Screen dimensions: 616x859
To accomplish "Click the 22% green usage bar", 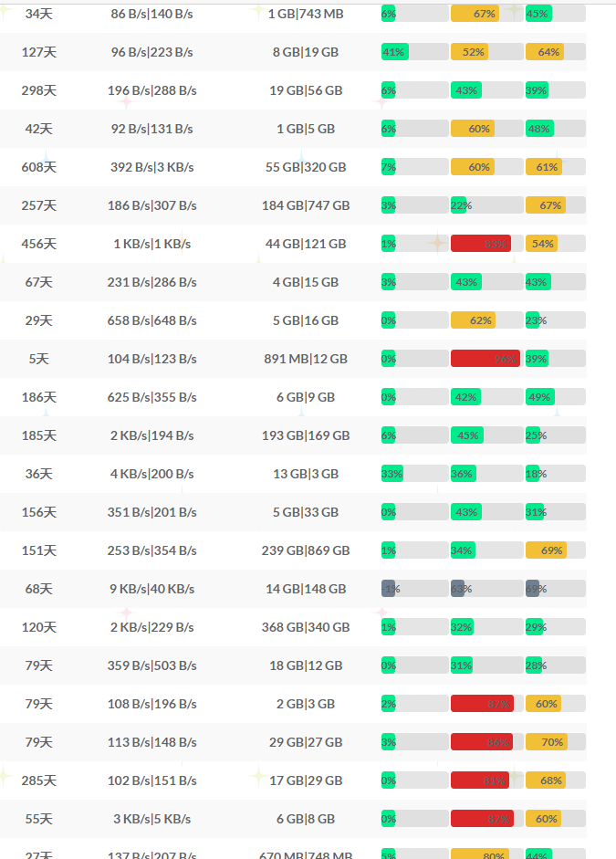I will 458,205.
